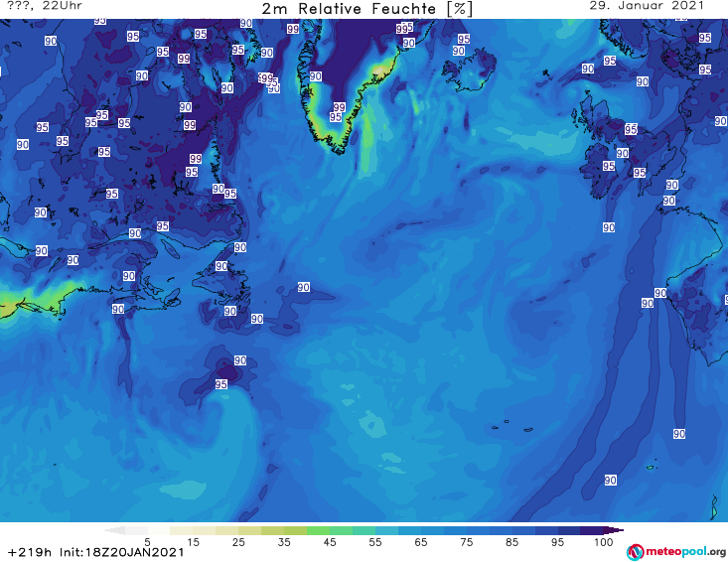Click the meteopool.org logo icon
This screenshot has height=562, width=728.
click(635, 552)
